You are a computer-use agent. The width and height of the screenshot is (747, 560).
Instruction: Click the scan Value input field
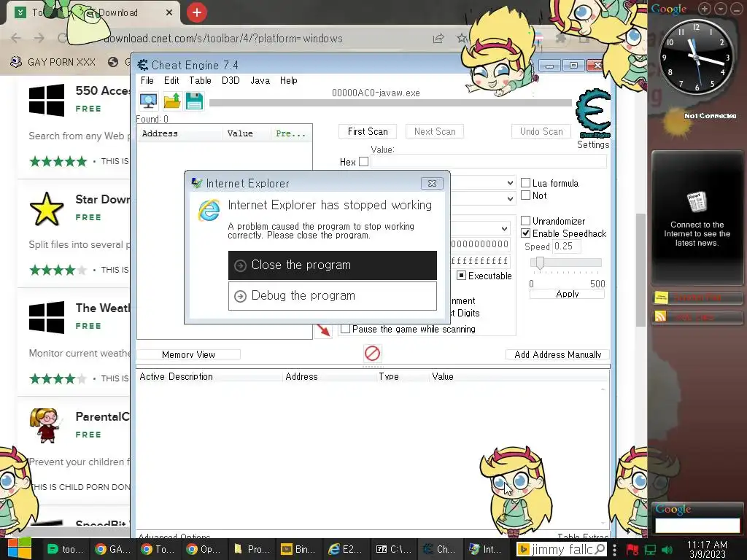click(489, 161)
